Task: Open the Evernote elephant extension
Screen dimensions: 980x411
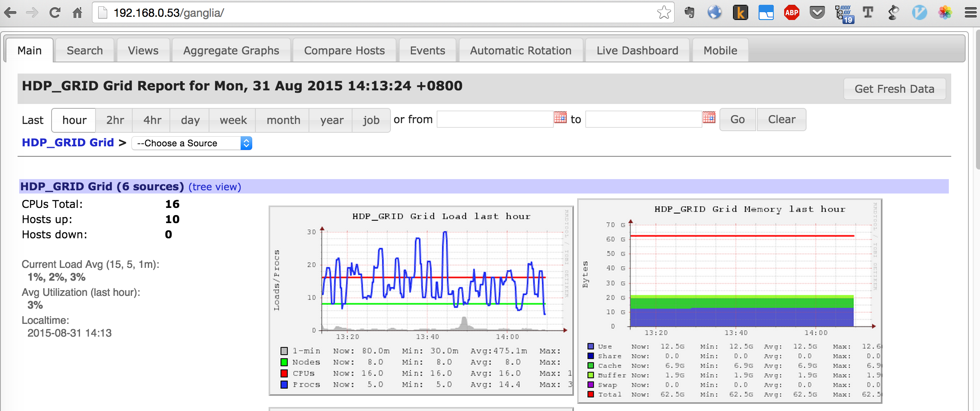Action: point(689,13)
